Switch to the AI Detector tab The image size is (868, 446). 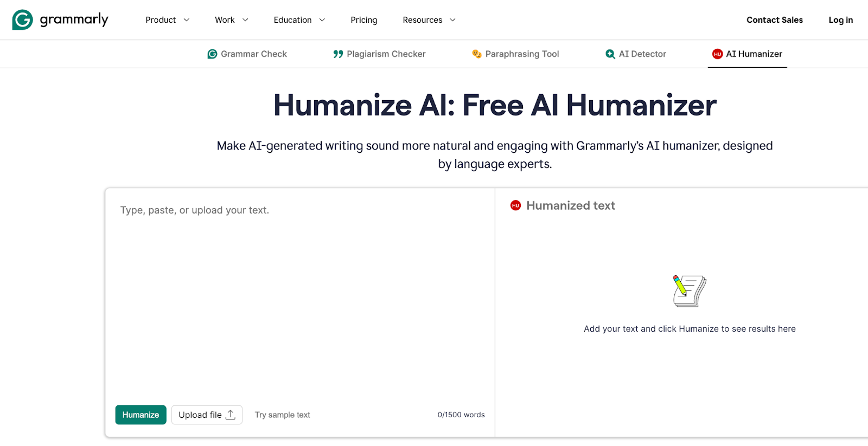coord(642,54)
